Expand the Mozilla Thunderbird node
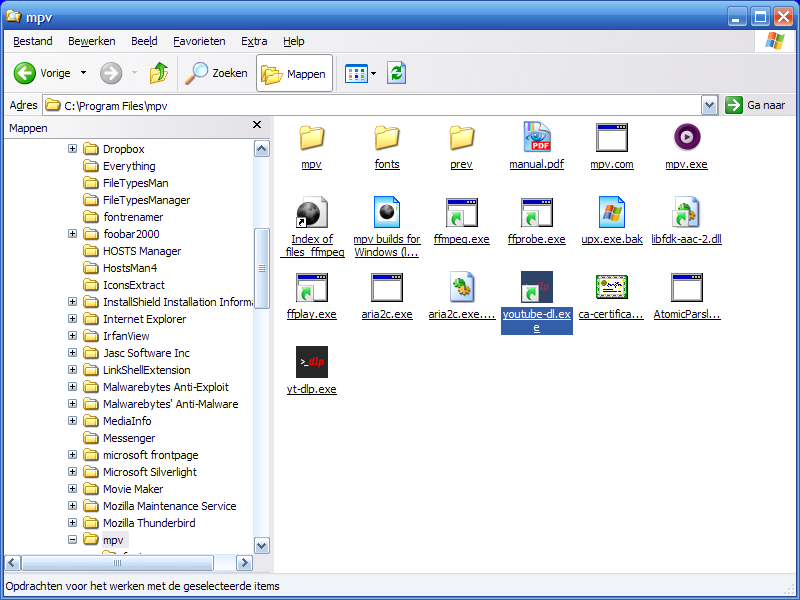 (72, 522)
